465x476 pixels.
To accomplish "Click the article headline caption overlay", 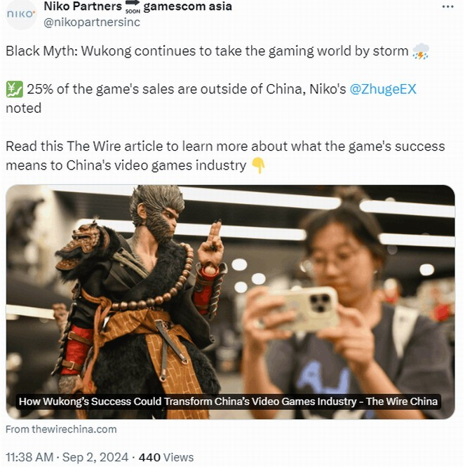I will 228,401.
